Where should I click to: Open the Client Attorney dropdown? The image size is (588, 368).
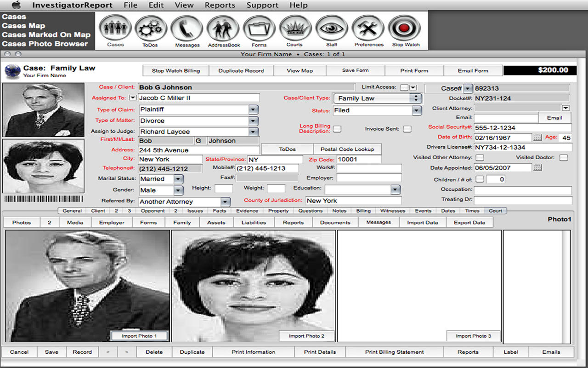pyautogui.click(x=565, y=108)
